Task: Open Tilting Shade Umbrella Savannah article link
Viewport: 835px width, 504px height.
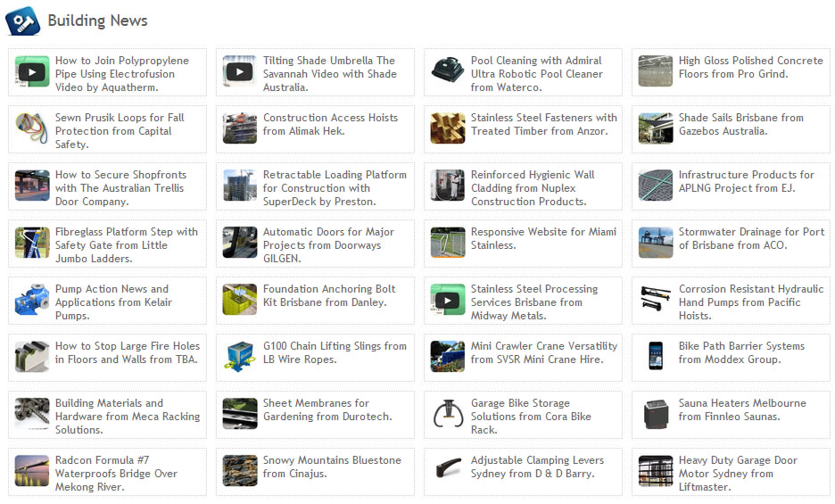Action: pos(330,74)
